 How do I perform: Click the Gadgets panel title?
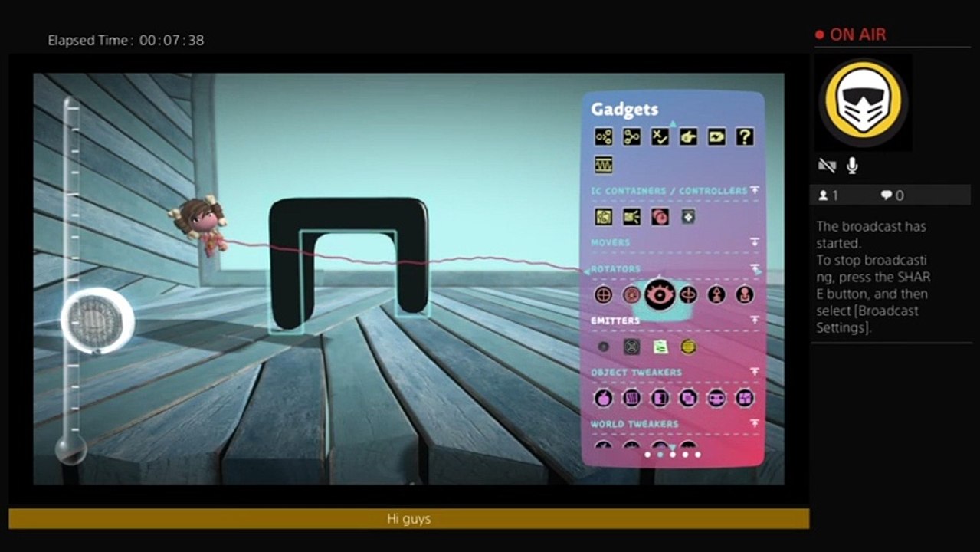coord(624,110)
